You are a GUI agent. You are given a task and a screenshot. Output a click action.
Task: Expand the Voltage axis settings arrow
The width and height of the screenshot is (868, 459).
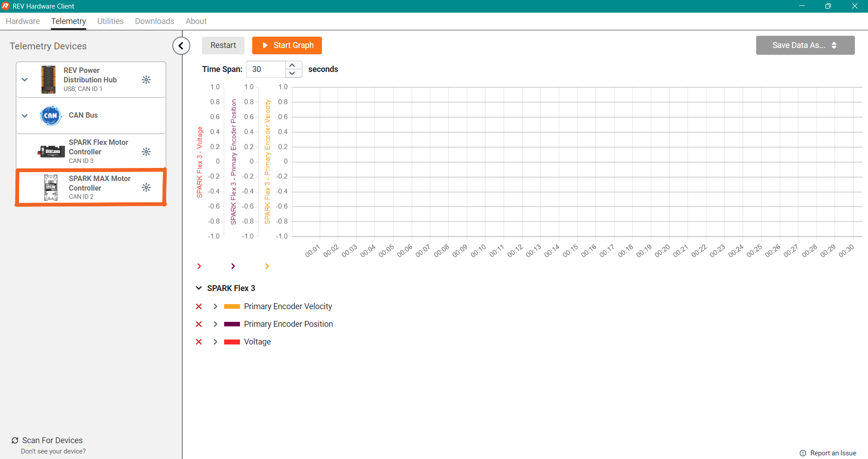coord(199,266)
